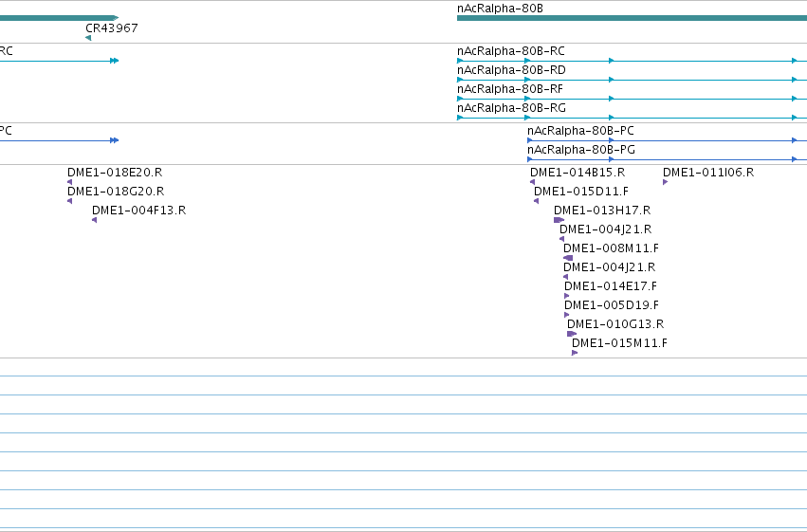Click the DME1-005D19.F label

pos(612,305)
